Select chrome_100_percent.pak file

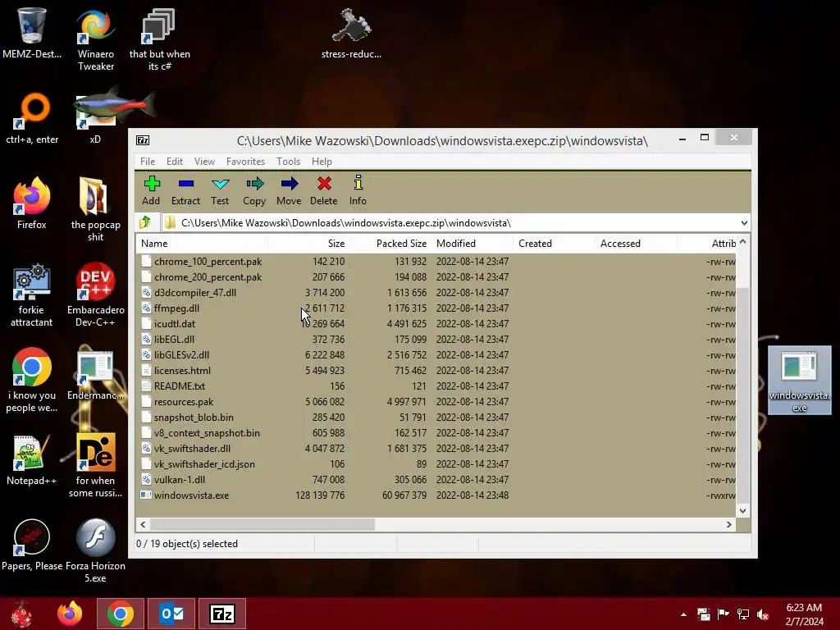[x=208, y=262]
